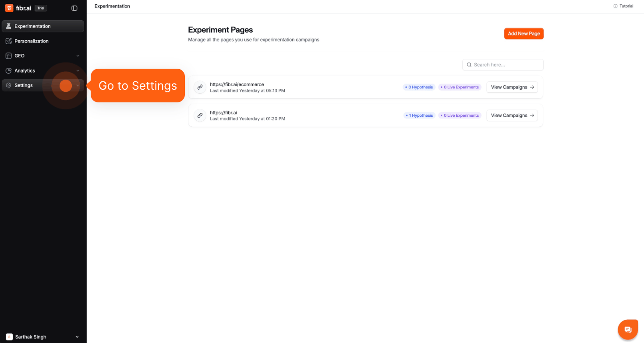Click the Trial plan badge
Screen dimensions: 644x343
point(41,8)
